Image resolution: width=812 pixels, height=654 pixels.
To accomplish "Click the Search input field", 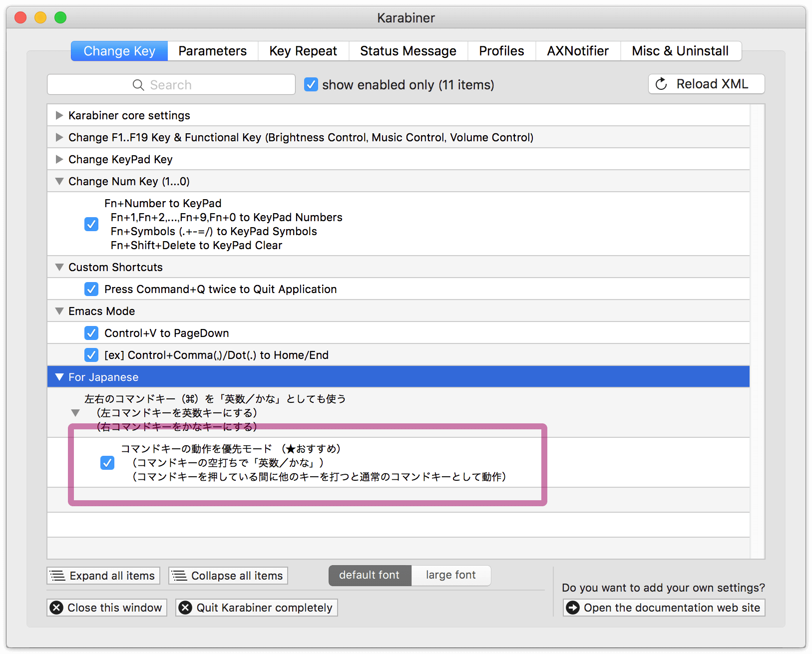I will 171,84.
